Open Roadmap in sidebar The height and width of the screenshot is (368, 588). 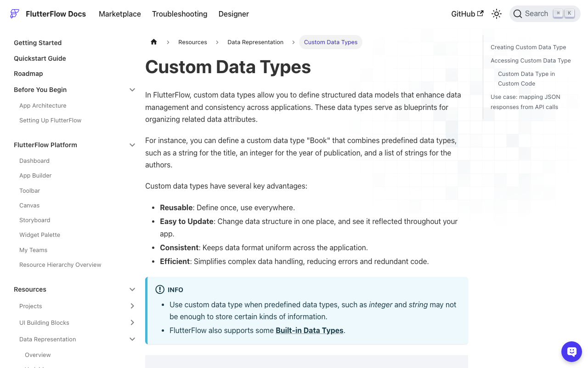(28, 74)
